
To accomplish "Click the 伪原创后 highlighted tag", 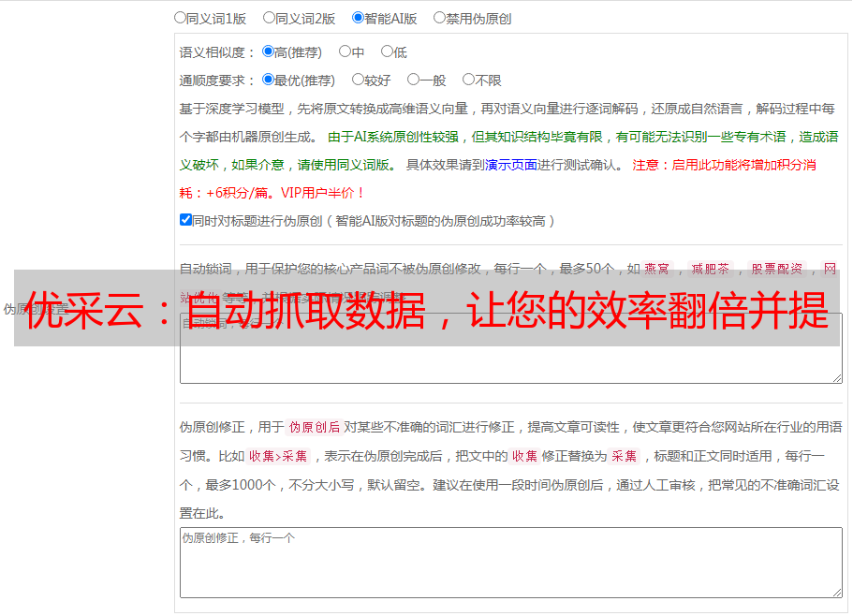I will click(x=315, y=427).
